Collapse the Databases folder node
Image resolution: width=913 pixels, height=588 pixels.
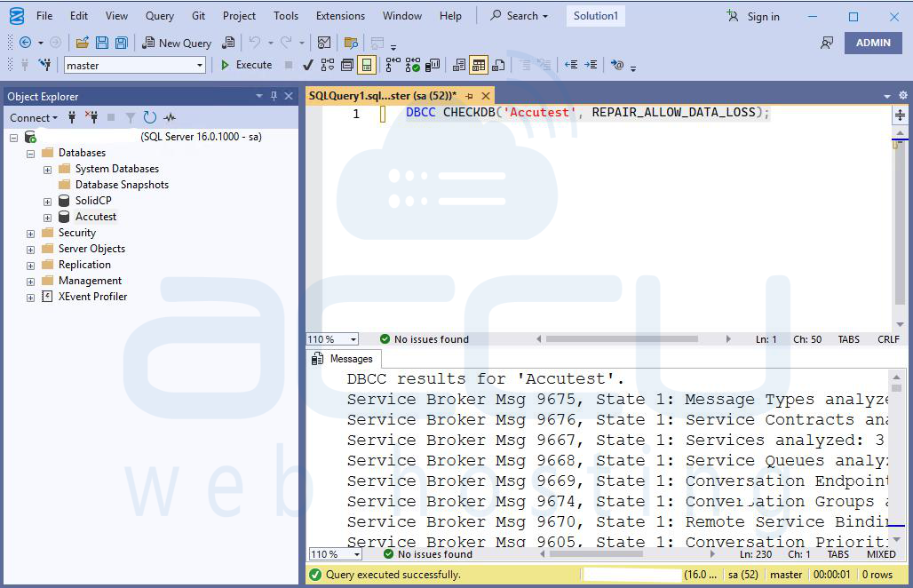point(30,153)
